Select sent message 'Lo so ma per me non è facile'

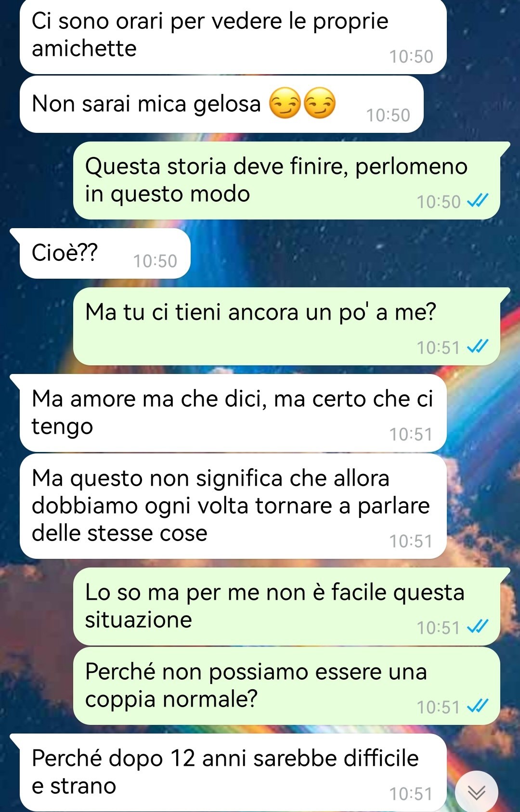point(286,606)
